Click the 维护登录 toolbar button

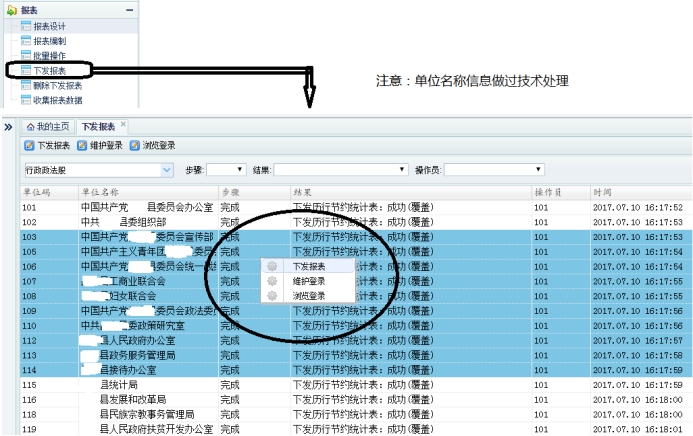[x=100, y=146]
